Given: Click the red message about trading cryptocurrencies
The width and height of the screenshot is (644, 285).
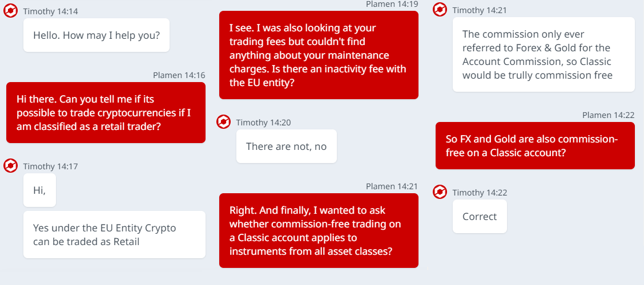Looking at the screenshot, I should point(106,113).
